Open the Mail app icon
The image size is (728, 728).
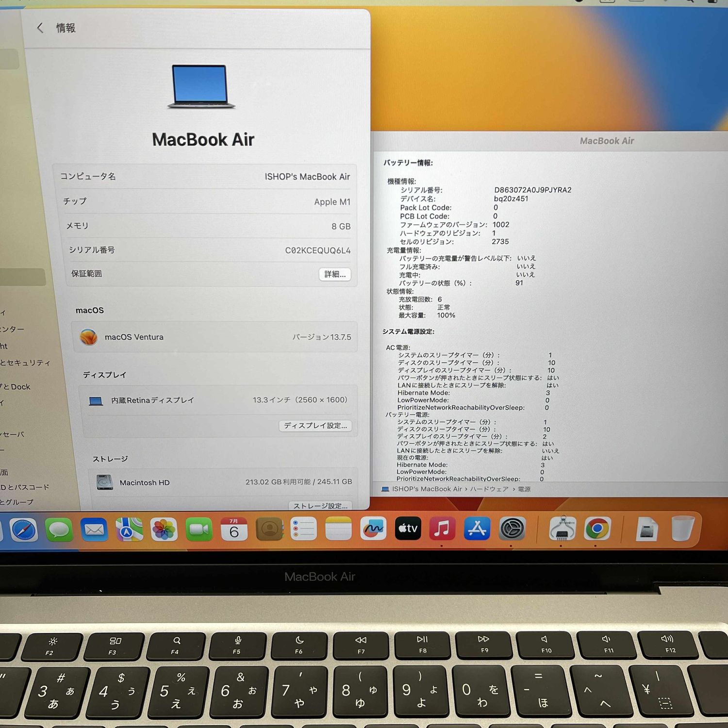pos(94,529)
